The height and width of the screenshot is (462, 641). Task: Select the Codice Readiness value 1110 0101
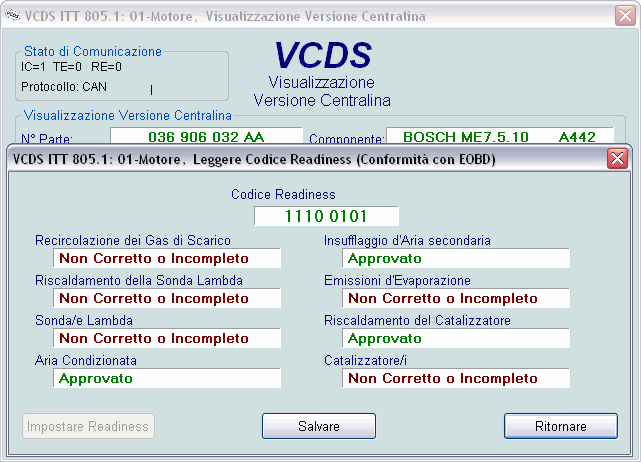click(326, 216)
